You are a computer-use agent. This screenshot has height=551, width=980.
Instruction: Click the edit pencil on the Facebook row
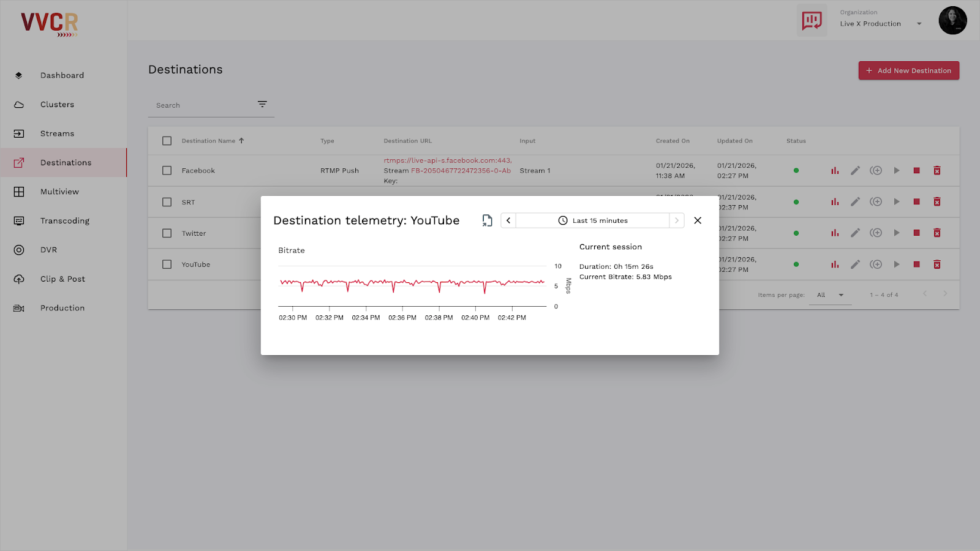pyautogui.click(x=855, y=170)
